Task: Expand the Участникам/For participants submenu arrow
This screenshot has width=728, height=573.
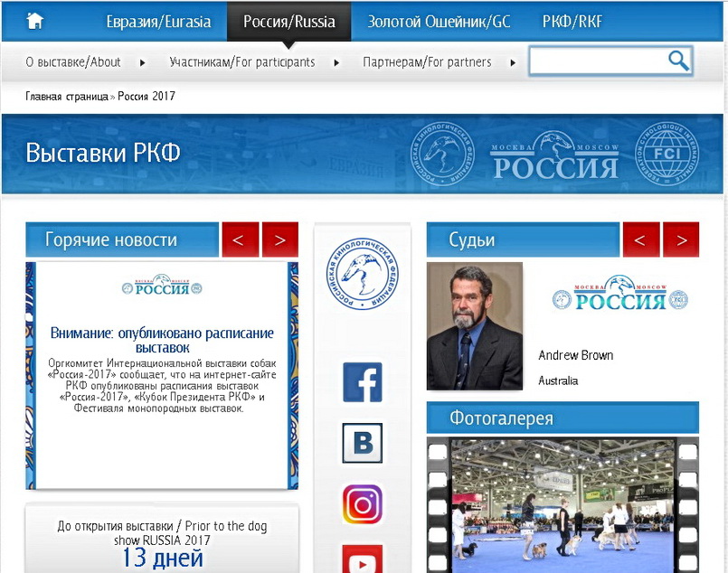Action: click(337, 62)
